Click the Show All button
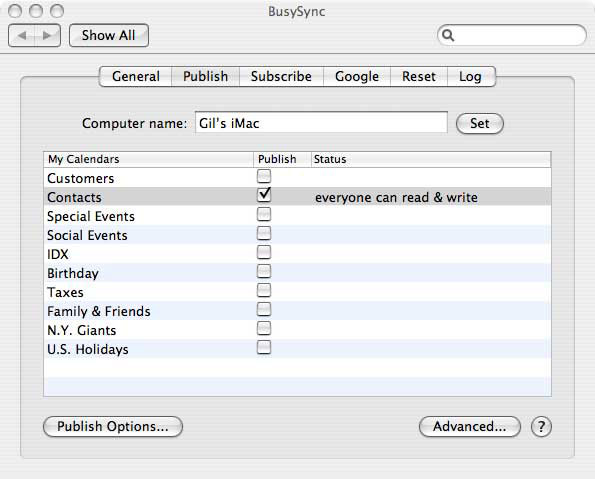 point(109,36)
